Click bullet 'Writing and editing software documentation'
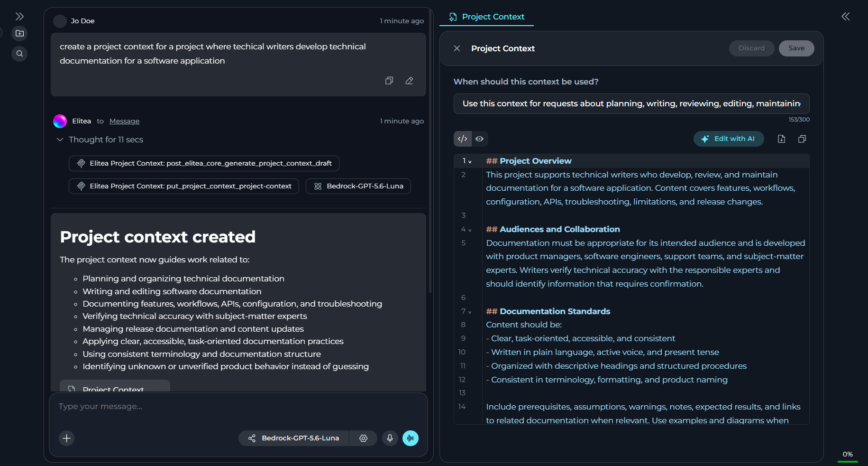868x466 pixels. pyautogui.click(x=172, y=291)
